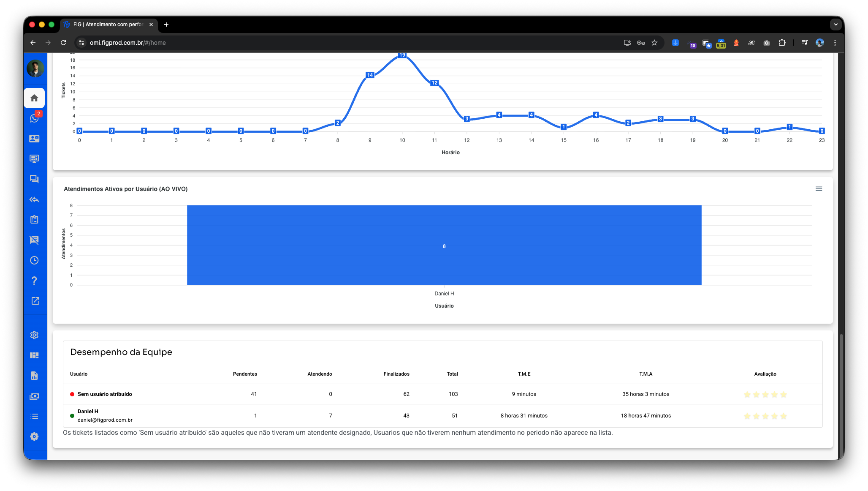Click the reply-all quick responses icon
This screenshot has width=868, height=491.
pos(35,199)
